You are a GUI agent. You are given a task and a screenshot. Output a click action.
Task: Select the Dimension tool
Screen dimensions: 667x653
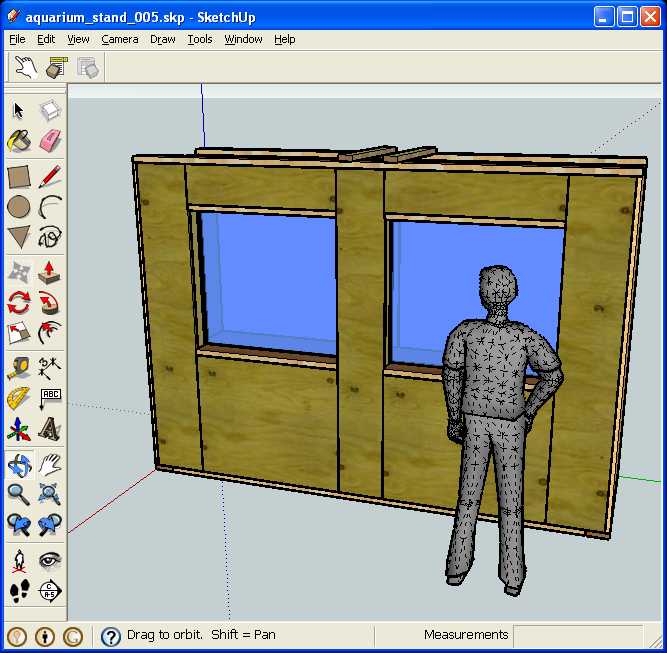point(50,368)
